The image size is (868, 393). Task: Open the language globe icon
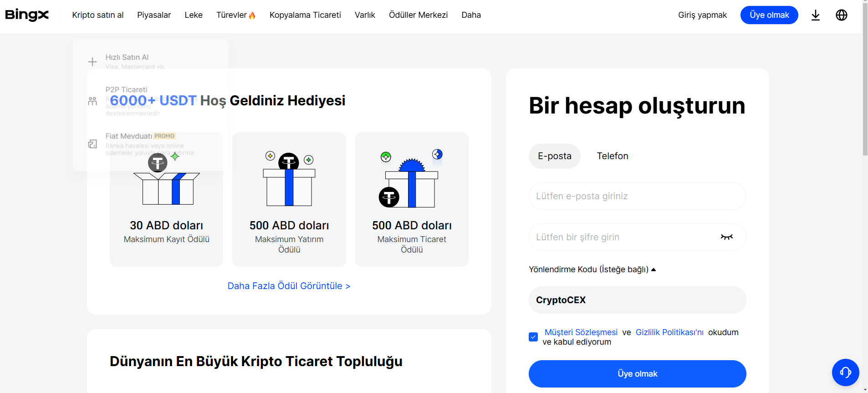(841, 15)
